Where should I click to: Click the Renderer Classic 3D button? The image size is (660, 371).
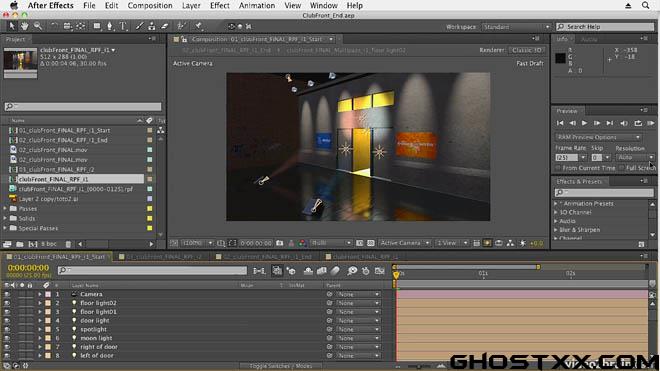pyautogui.click(x=527, y=50)
